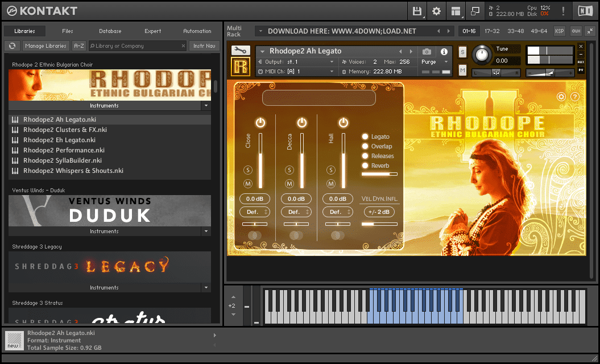
Task: Open Multi Rack preset dropdown arrow
Action: pyautogui.click(x=260, y=31)
